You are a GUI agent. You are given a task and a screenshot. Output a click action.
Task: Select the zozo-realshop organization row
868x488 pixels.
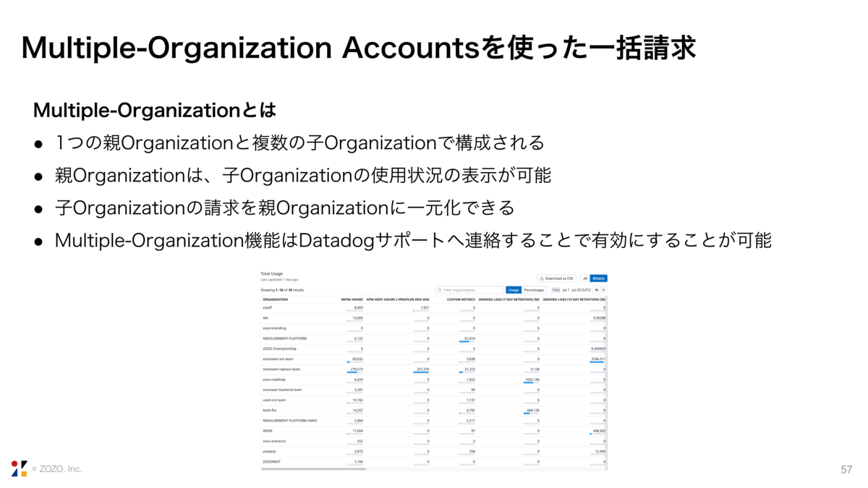click(434, 379)
